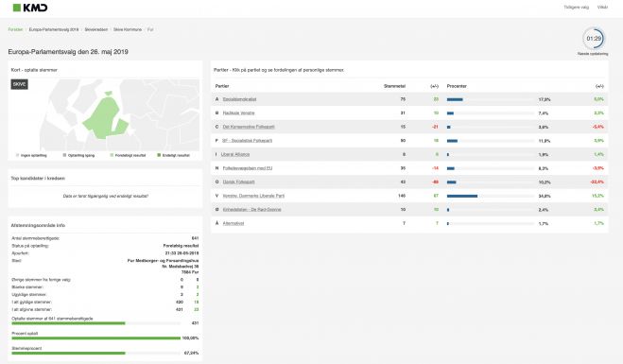Click the KMD logo
Viewport: 623px width, 364px height.
pyautogui.click(x=30, y=8)
